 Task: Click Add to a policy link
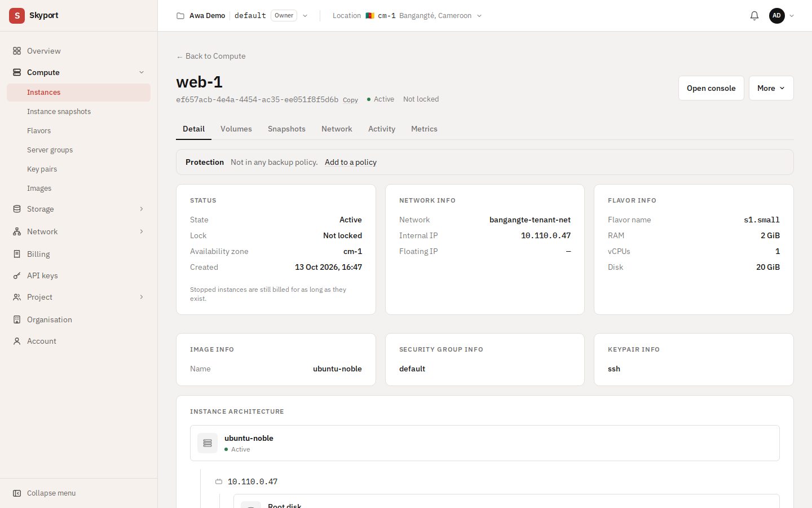click(351, 162)
